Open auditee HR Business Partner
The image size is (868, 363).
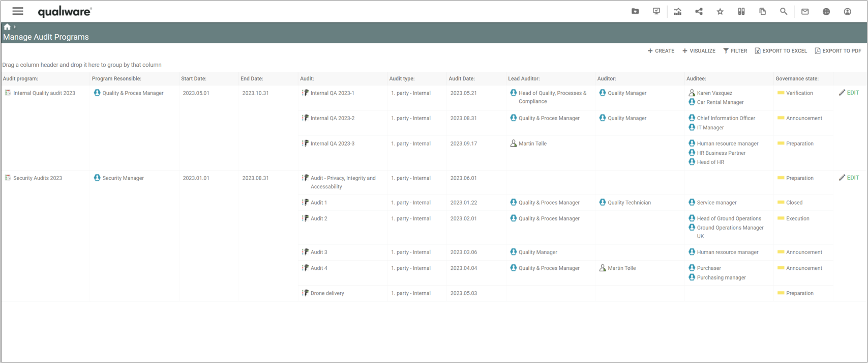pos(721,153)
